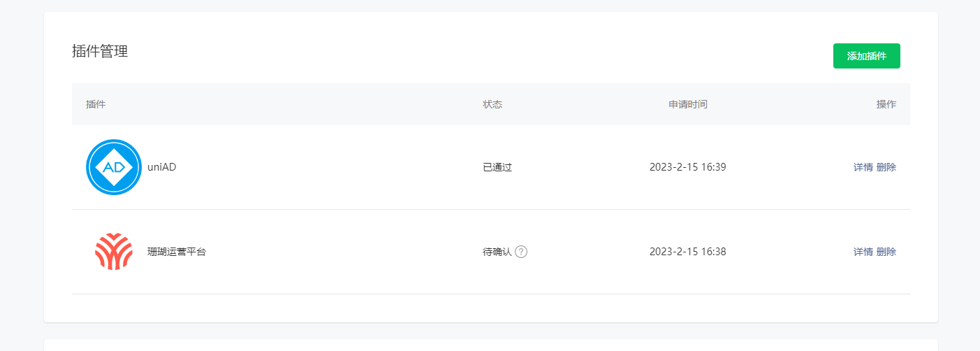The image size is (980, 351).
Task: Select the uniAD plugin name text
Action: click(x=161, y=167)
